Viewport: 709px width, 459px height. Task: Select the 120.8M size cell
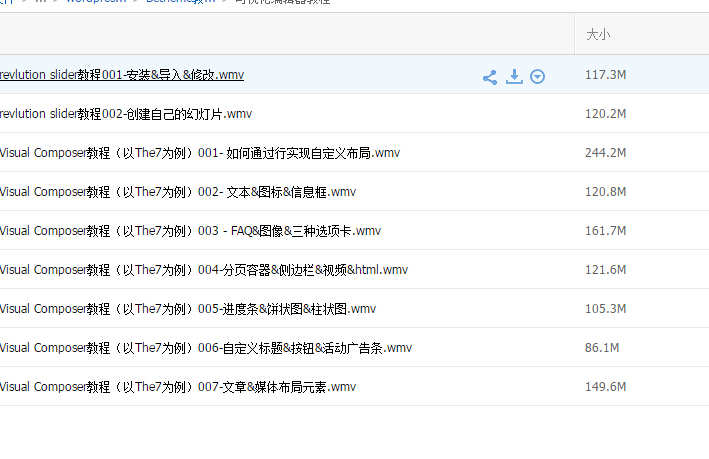[605, 192]
